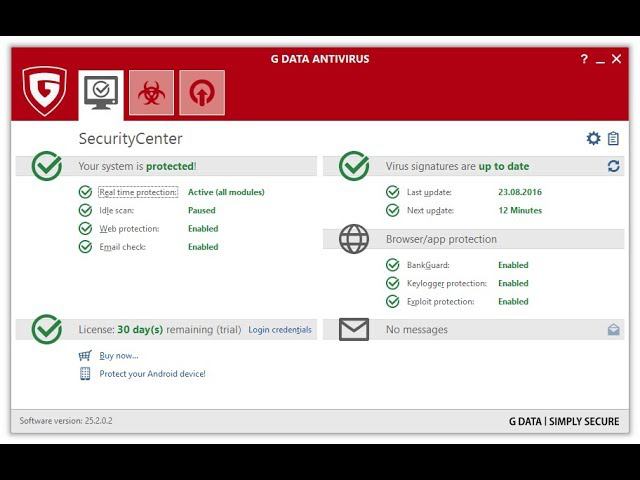Minimize the G DATA Antivirus window
The height and width of the screenshot is (480, 640).
pyautogui.click(x=600, y=60)
